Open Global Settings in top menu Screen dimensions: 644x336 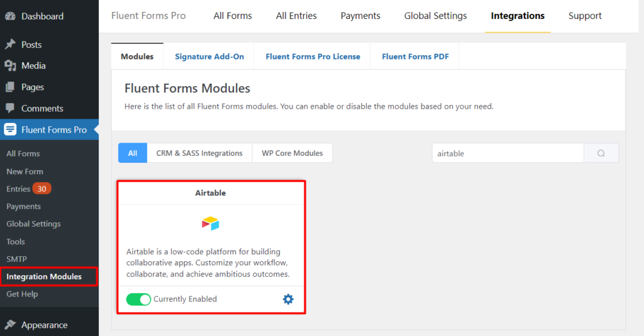pos(435,16)
